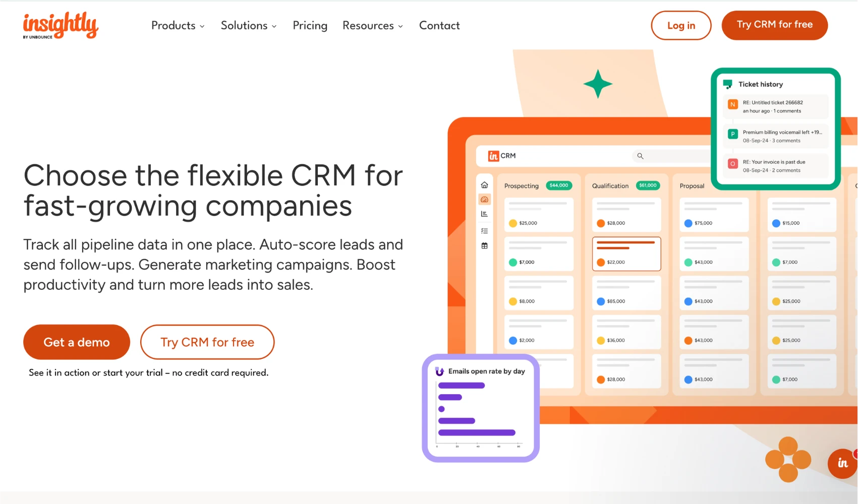Select the Home icon in the CRM sidebar
Viewport: 858px width, 504px height.
[485, 184]
